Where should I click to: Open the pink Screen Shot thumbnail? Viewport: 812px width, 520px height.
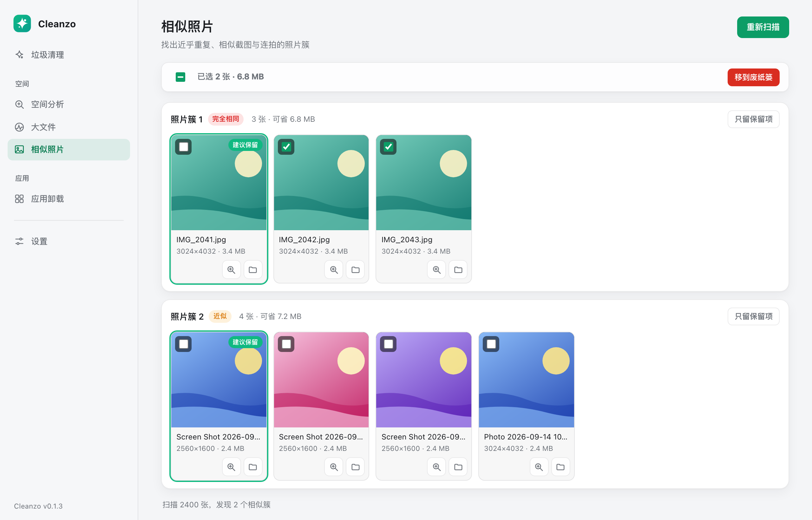click(x=321, y=380)
